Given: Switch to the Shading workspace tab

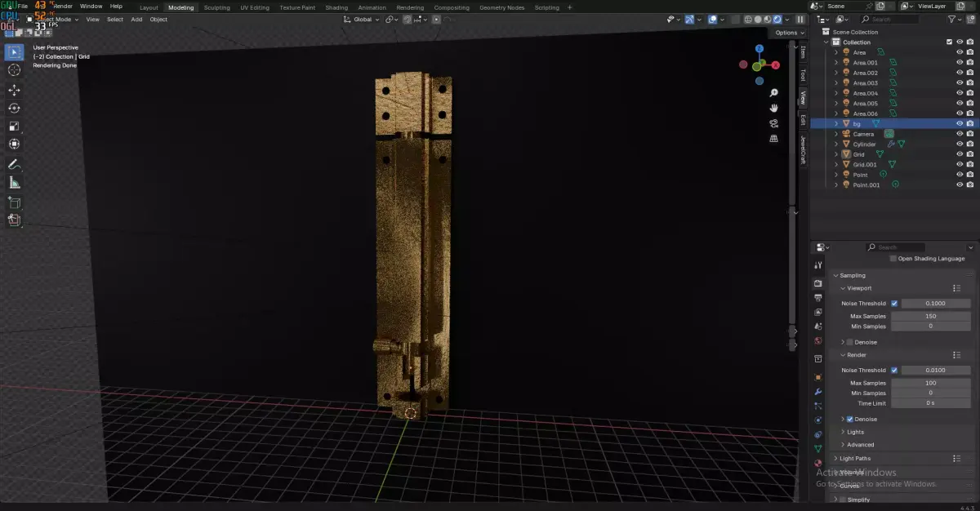Looking at the screenshot, I should coord(336,7).
